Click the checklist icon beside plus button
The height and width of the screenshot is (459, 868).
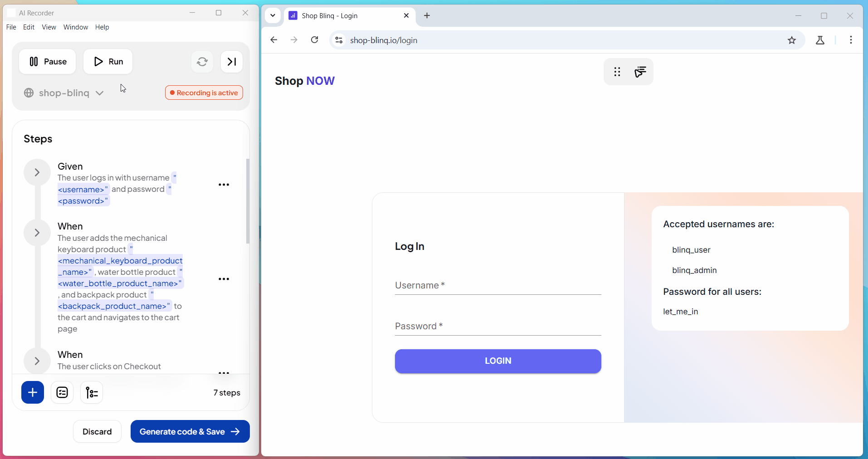(x=62, y=392)
